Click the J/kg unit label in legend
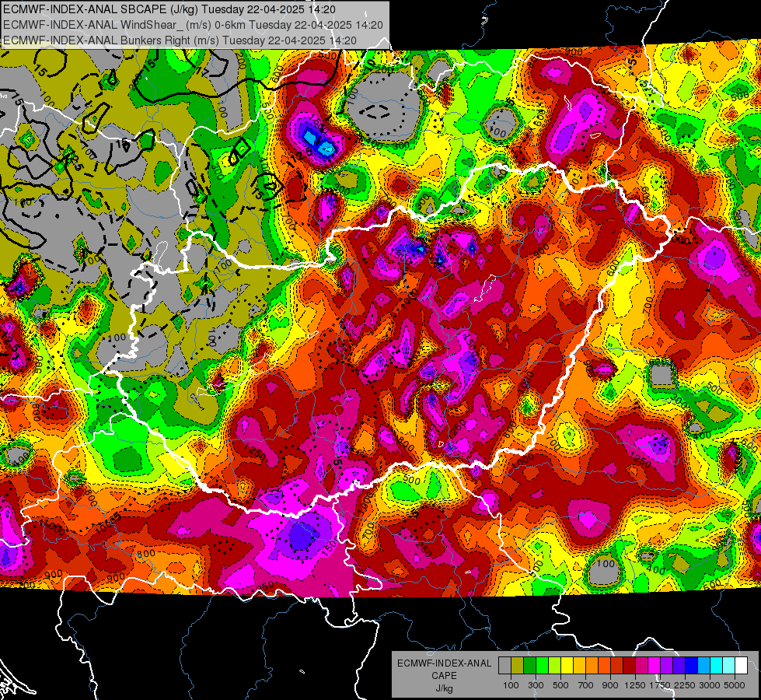 pyautogui.click(x=444, y=688)
